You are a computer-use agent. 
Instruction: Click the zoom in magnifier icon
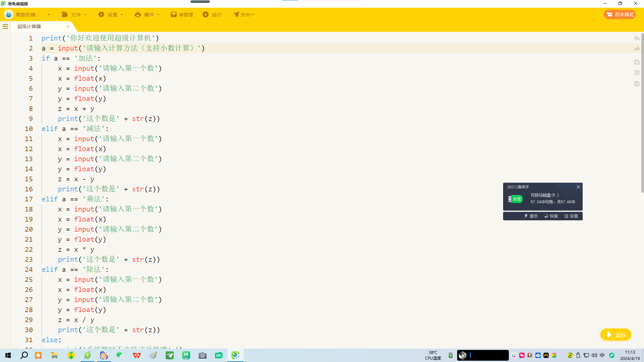(x=637, y=62)
